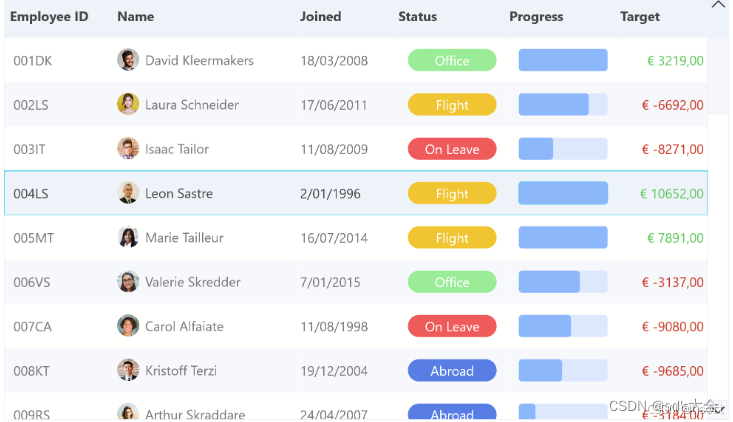This screenshot has width=733, height=422.
Task: Click Kristoff Terzi's avatar image
Action: pyautogui.click(x=128, y=371)
